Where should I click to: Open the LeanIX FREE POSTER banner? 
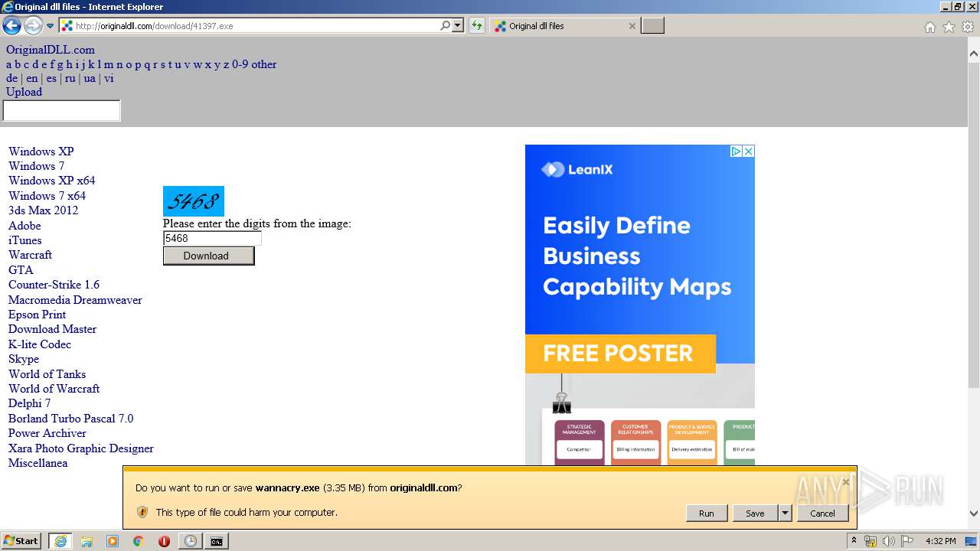(620, 354)
